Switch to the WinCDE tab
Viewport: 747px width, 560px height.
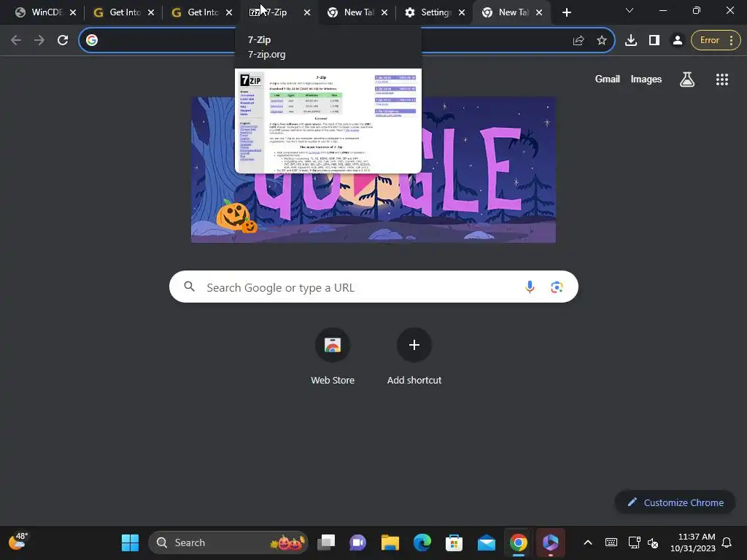click(41, 12)
